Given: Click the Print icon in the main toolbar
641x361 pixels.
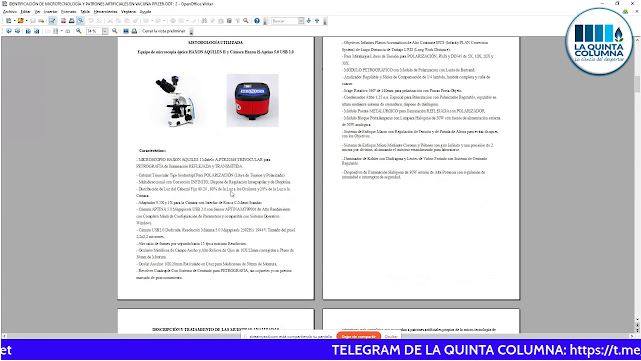Looking at the screenshot, I should click(x=72, y=20).
